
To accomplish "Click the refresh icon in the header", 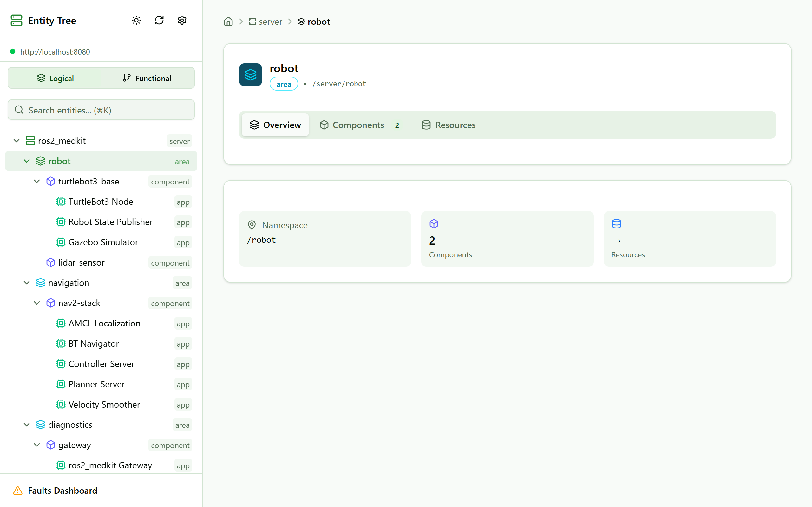I will point(159,21).
